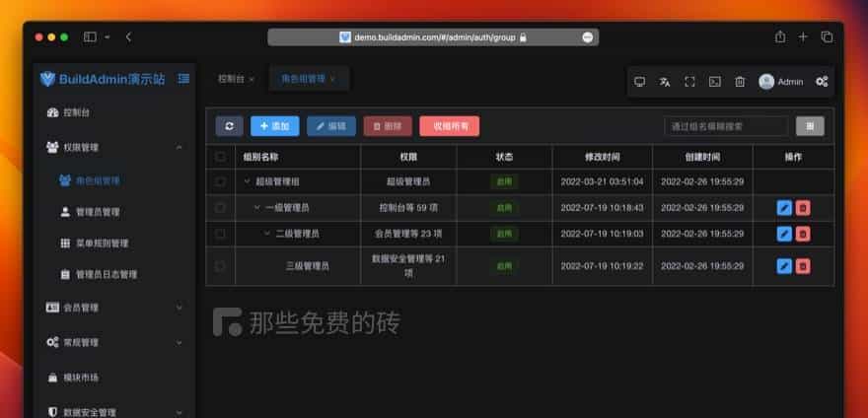Screen dimensions: 868x418
Task: Open the language translation icon
Action: [x=664, y=82]
